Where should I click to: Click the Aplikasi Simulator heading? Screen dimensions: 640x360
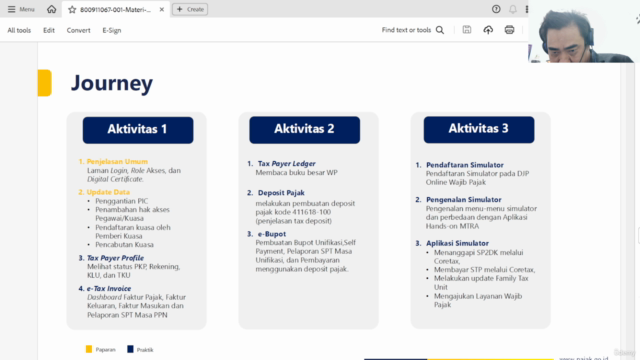tap(457, 243)
